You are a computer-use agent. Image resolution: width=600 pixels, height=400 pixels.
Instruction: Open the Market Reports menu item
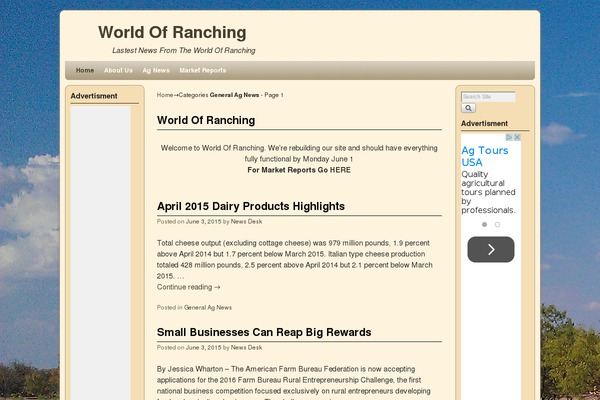(203, 70)
